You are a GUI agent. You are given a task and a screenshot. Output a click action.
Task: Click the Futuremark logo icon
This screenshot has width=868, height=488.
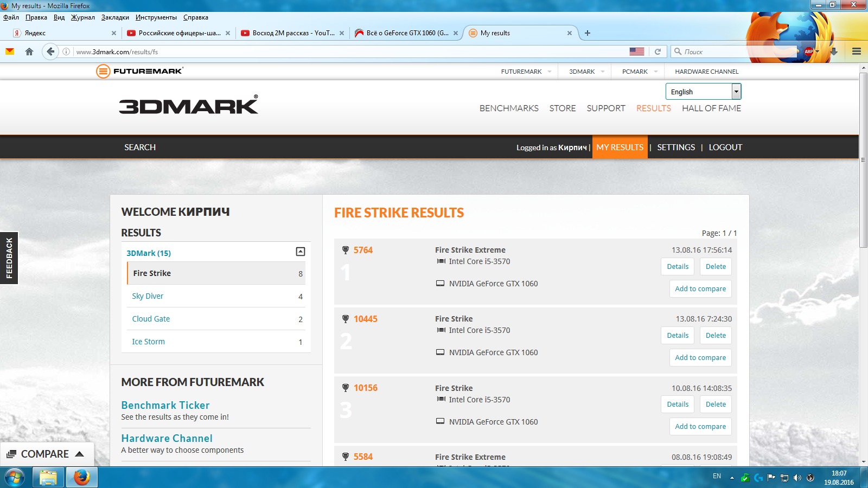coord(103,71)
